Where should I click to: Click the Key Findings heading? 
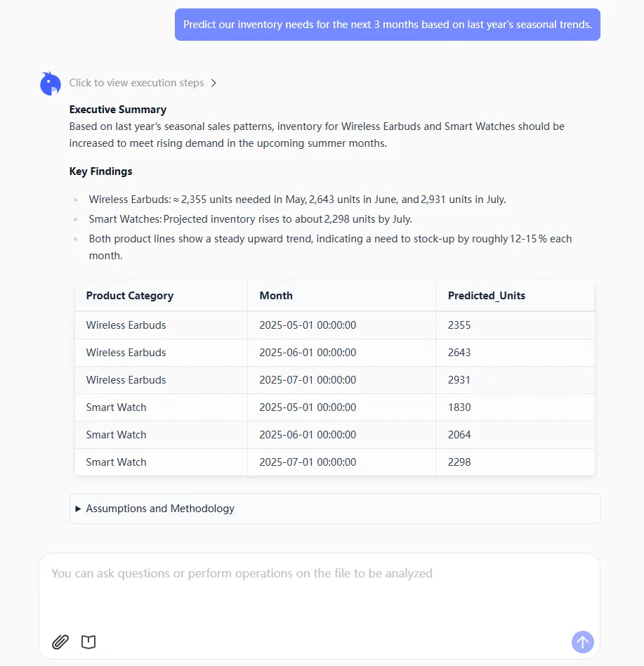pos(100,171)
